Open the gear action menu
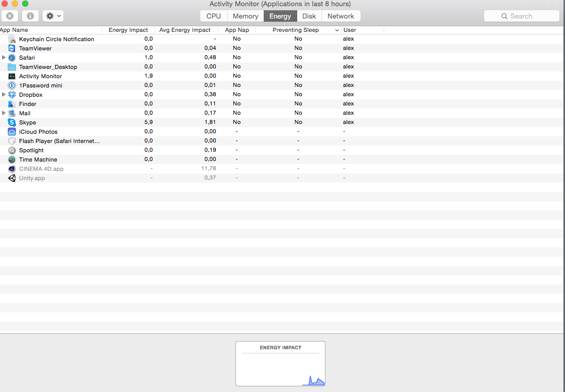The height and width of the screenshot is (392, 565). [x=53, y=16]
